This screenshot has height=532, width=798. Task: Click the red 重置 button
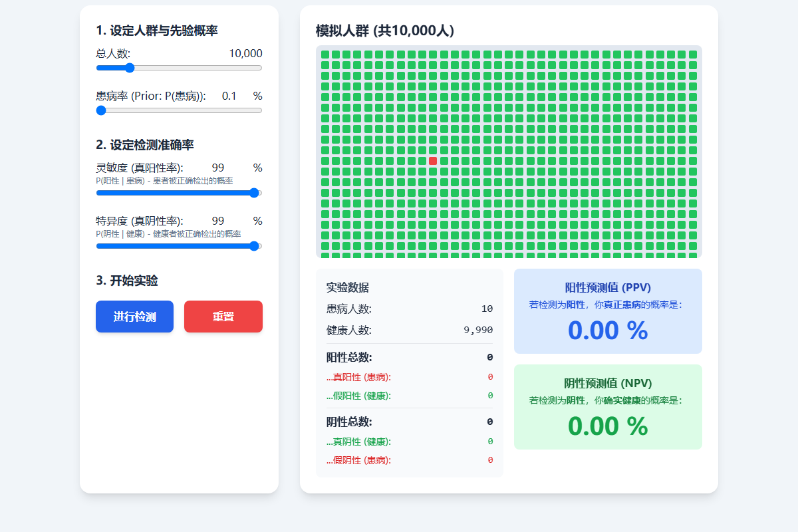click(223, 317)
